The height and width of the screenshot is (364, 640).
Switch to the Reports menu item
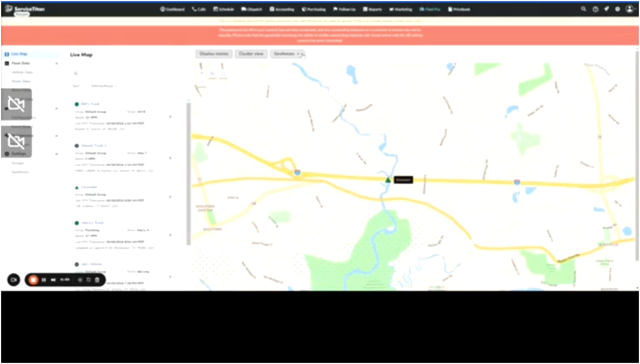[x=373, y=9]
